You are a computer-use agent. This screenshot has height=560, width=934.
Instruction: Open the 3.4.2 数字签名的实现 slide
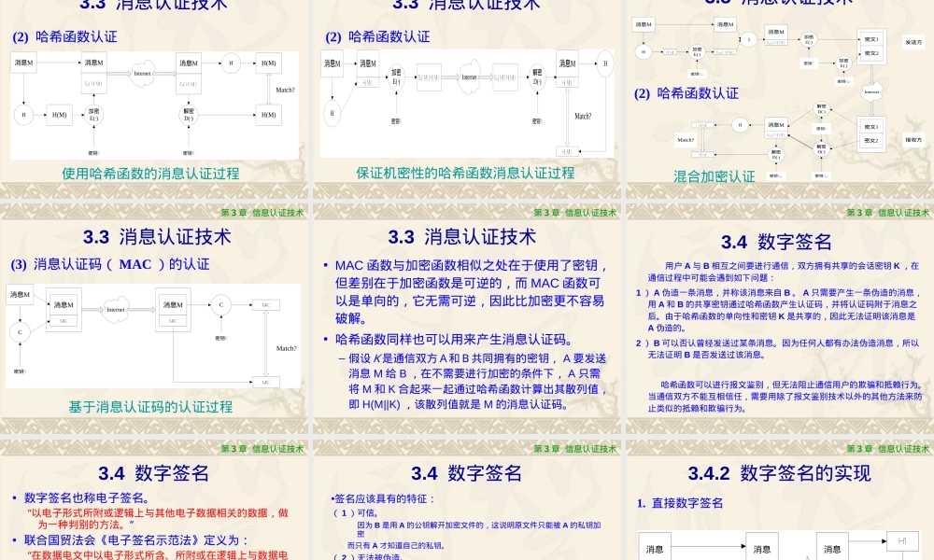[x=780, y=500]
